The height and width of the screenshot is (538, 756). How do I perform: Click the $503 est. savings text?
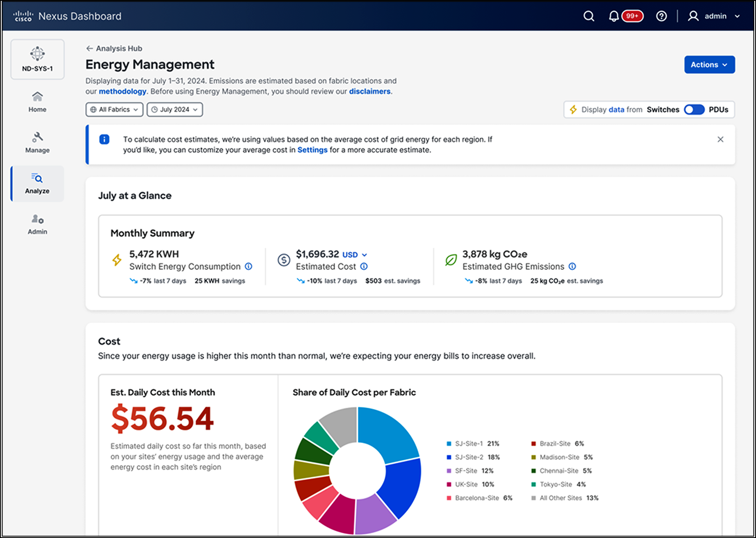393,281
